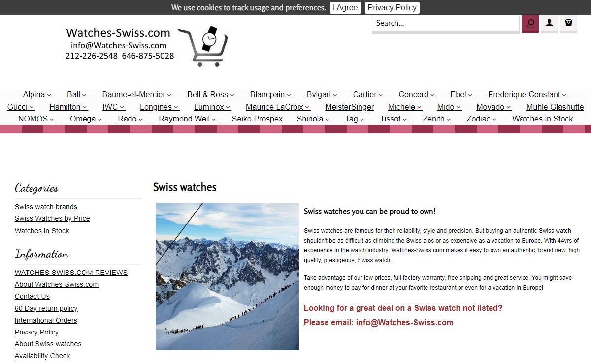
Task: Expand the Cartier brand menu
Action: [368, 95]
